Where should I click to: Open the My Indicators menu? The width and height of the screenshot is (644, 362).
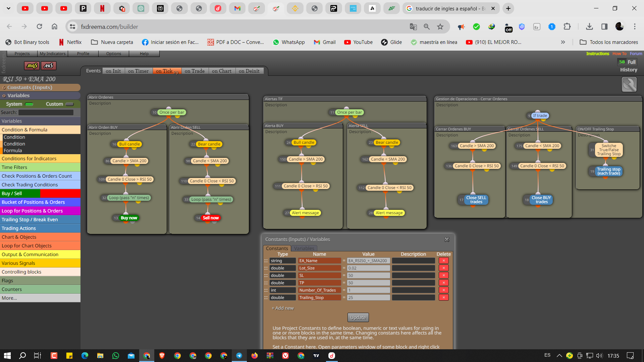coord(53,54)
